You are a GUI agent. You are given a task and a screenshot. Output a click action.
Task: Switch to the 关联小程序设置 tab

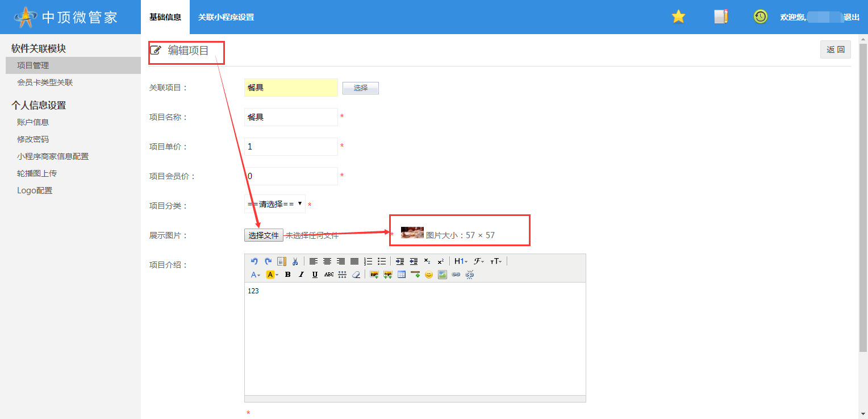(x=226, y=17)
